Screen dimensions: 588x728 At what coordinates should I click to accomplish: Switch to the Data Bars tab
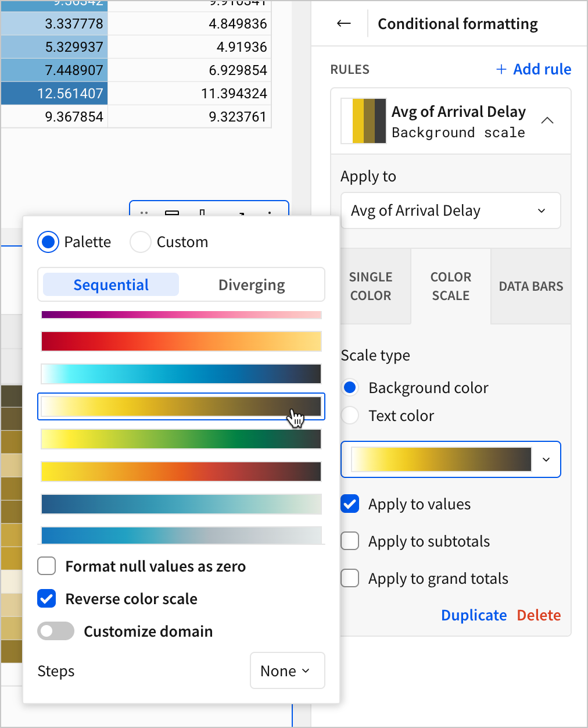click(530, 286)
